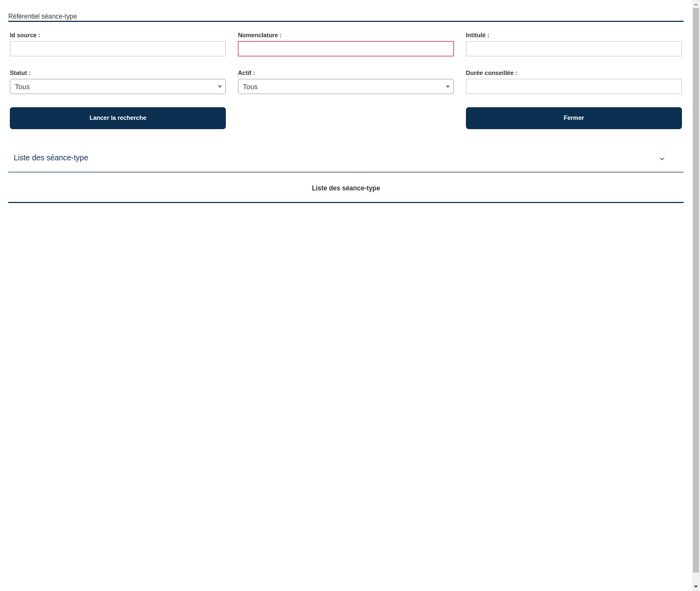Click the Nomenclature field label
The width and height of the screenshot is (700, 591).
(x=259, y=35)
